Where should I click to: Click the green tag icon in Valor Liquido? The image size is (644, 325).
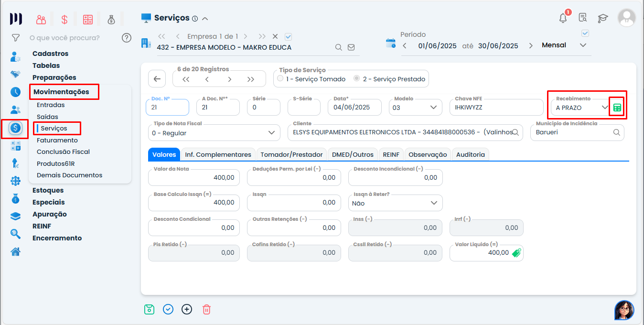(516, 253)
